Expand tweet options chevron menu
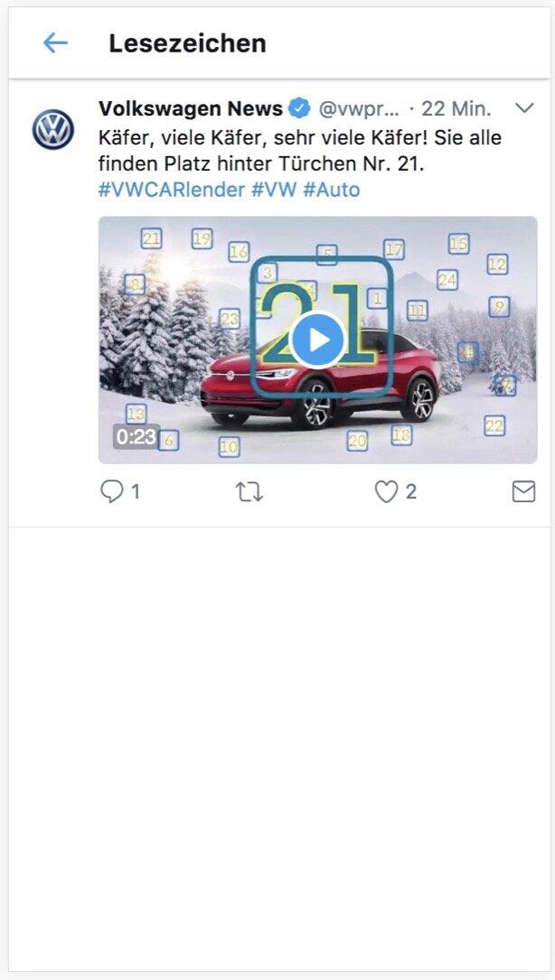This screenshot has height=980, width=555. pos(523,108)
